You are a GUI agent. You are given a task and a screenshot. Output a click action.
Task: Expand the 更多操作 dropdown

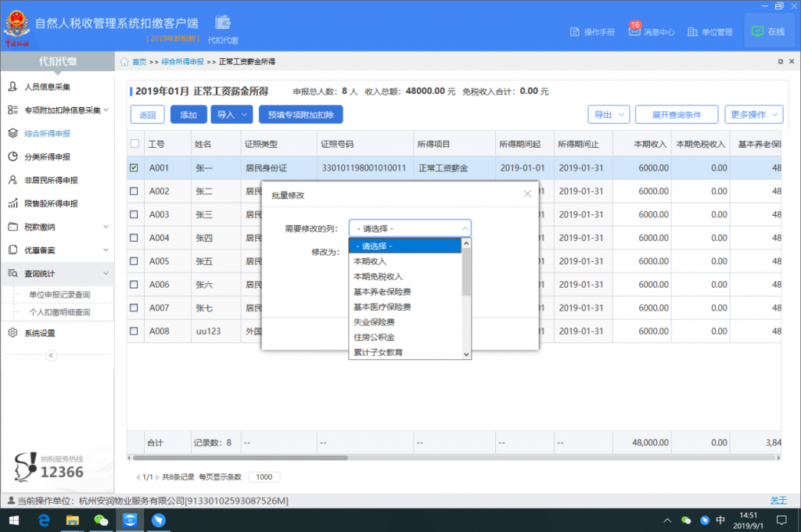coord(753,115)
